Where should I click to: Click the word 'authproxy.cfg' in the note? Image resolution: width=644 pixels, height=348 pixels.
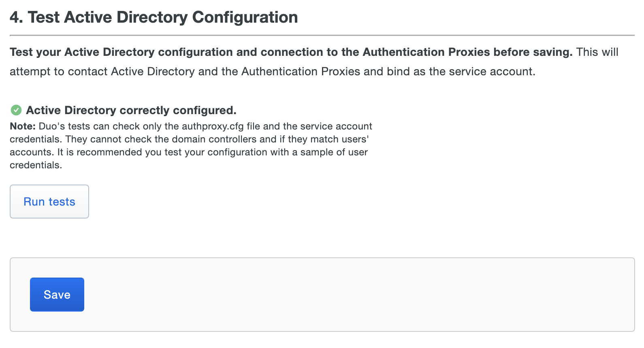[213, 126]
